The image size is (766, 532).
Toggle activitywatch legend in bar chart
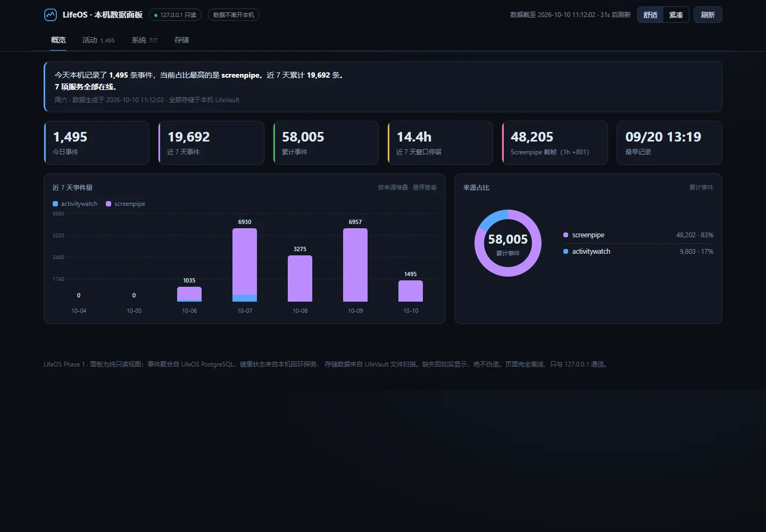click(x=75, y=204)
